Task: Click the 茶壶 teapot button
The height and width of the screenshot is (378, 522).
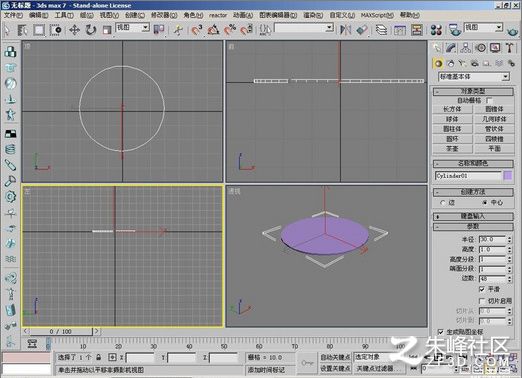Action: coord(453,148)
